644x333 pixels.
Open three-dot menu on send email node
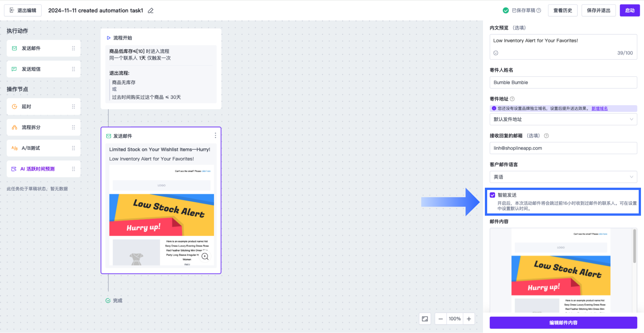(x=215, y=135)
